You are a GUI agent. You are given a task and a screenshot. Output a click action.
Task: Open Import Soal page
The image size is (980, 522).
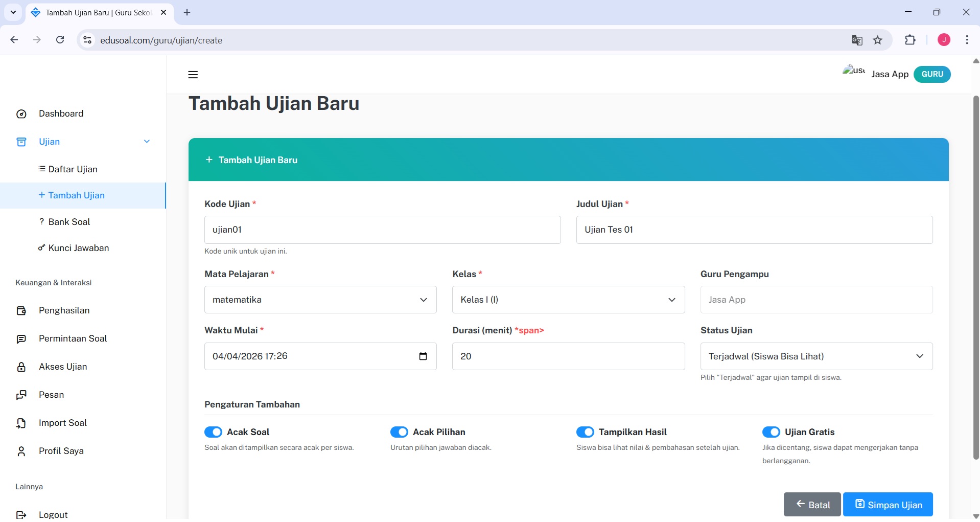click(62, 423)
